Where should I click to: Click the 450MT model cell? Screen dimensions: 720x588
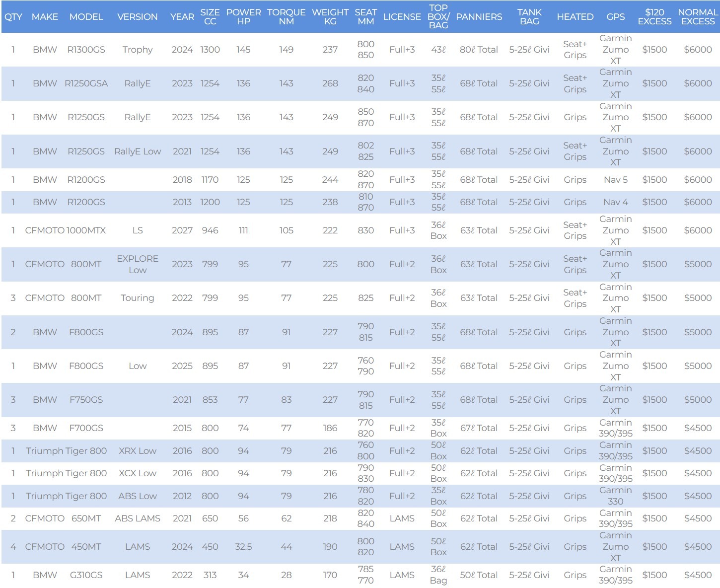point(86,547)
